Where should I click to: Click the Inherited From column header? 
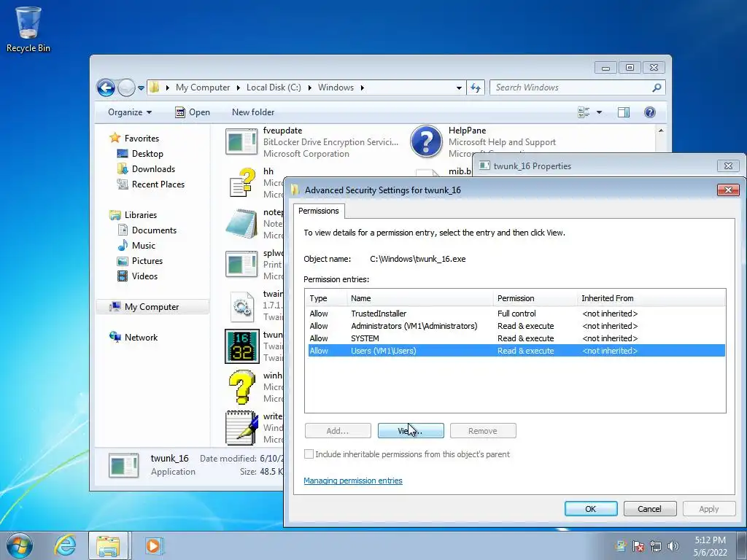(651, 298)
